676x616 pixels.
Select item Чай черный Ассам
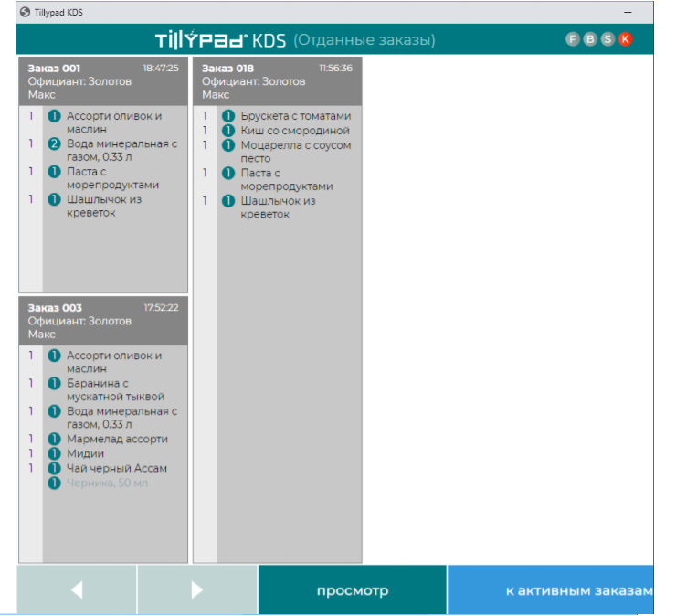[x=117, y=468]
